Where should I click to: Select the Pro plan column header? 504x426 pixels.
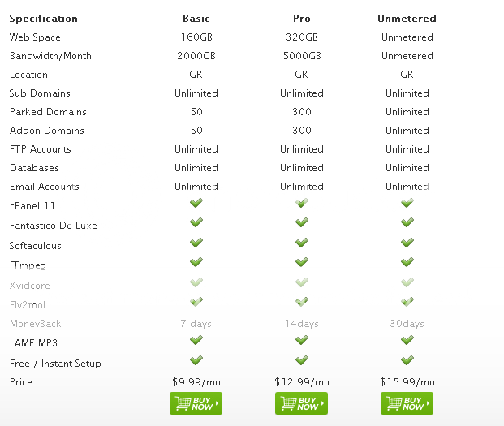point(302,18)
